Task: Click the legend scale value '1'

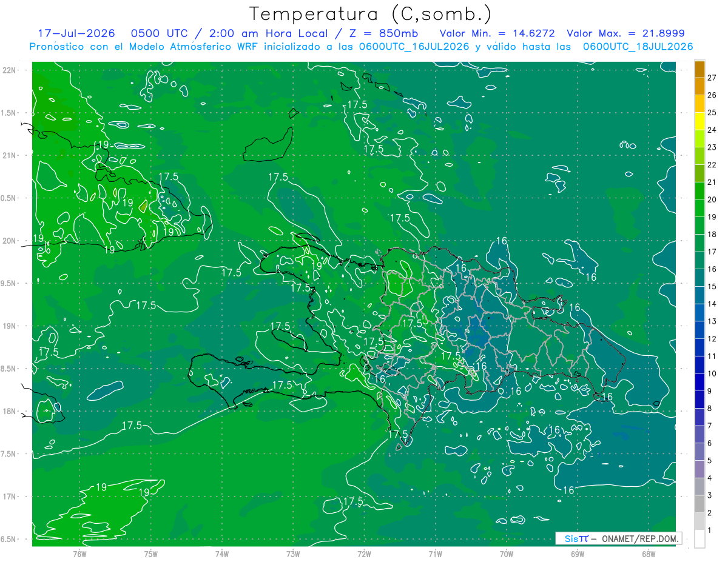Action: point(710,530)
